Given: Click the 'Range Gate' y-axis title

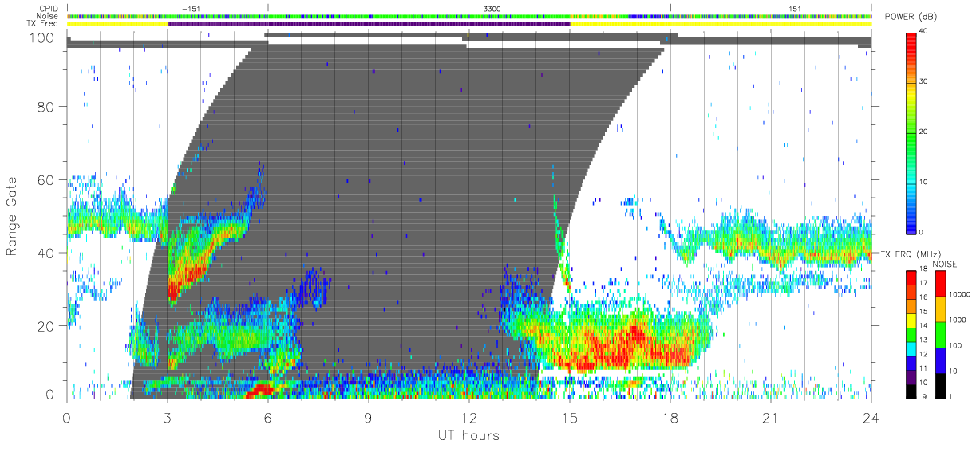Looking at the screenshot, I should [13, 217].
